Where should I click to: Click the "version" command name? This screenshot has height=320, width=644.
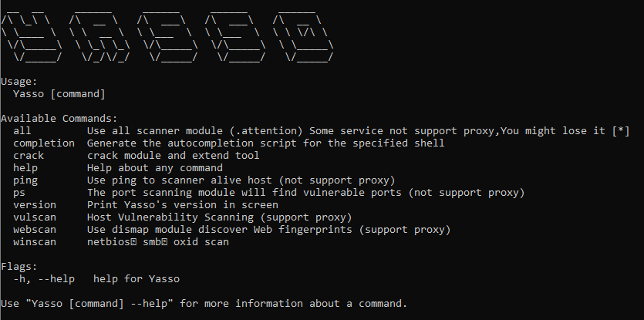pyautogui.click(x=35, y=205)
